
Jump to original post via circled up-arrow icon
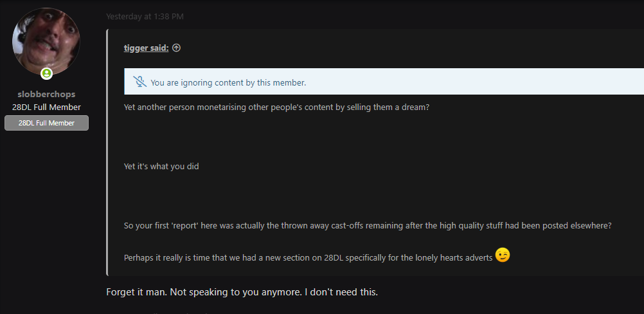click(176, 48)
